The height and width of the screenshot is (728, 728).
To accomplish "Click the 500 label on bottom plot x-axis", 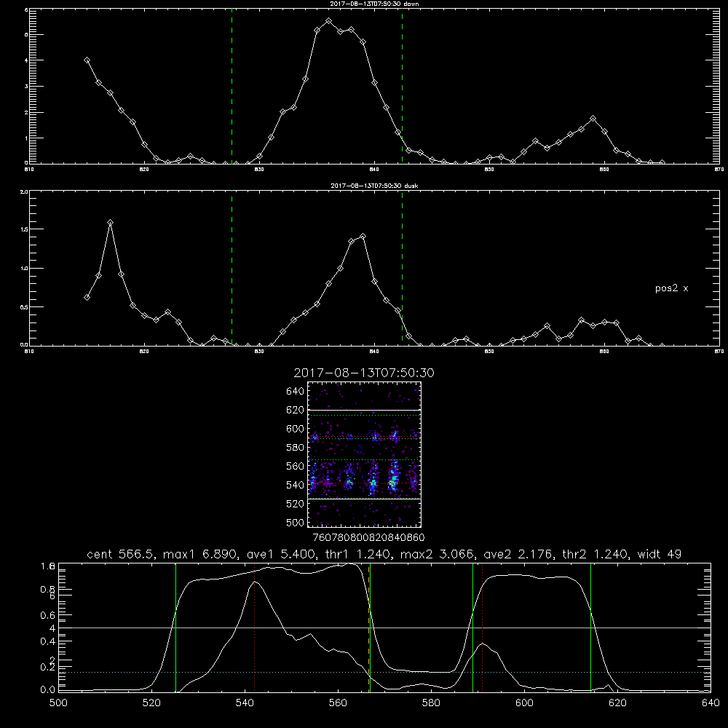I will (x=58, y=703).
